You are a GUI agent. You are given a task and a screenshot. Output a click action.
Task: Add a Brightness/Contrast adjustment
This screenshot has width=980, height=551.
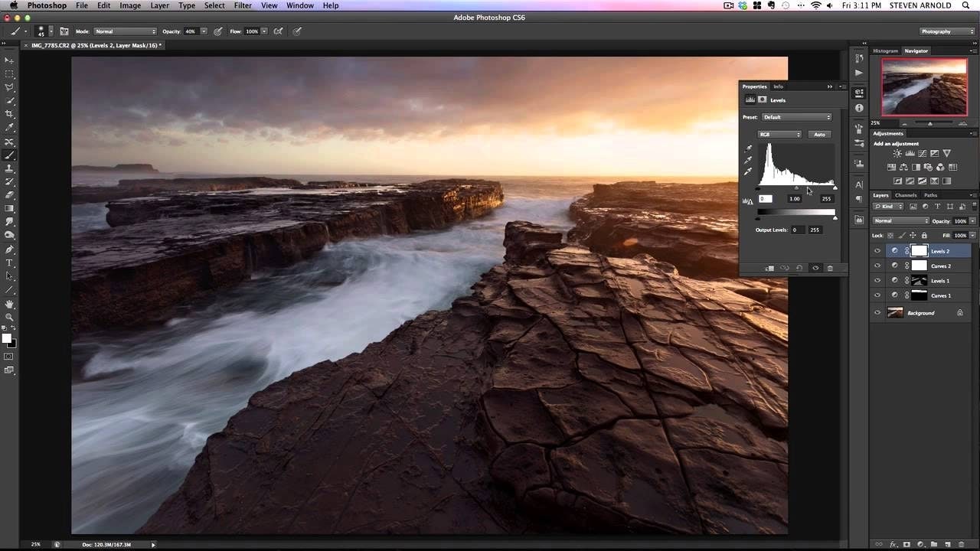(x=897, y=154)
